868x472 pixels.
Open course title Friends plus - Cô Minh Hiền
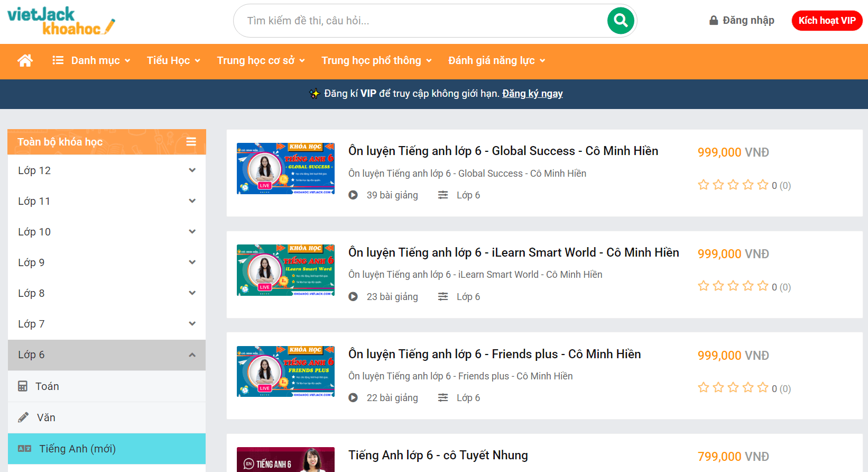pyautogui.click(x=495, y=354)
